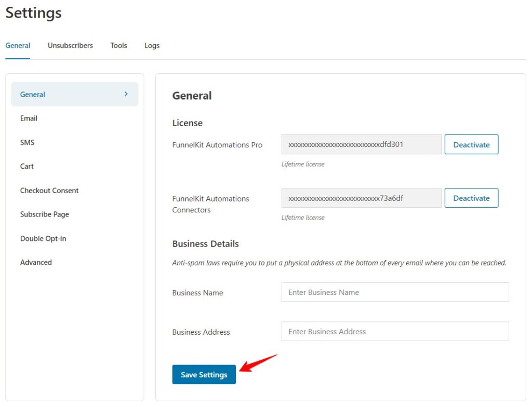The height and width of the screenshot is (407, 532).
Task: Deactivate the FunnelKit Automations Pro license
Action: point(471,144)
